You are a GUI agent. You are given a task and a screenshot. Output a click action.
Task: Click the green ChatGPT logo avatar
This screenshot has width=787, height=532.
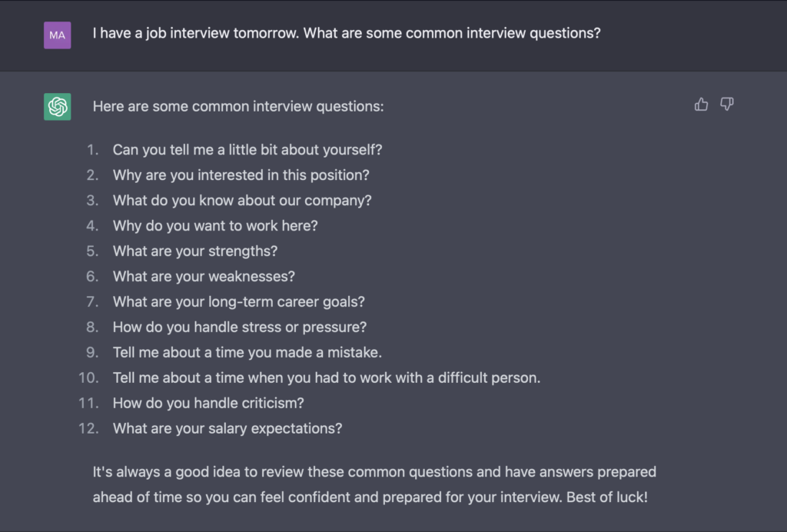(58, 107)
